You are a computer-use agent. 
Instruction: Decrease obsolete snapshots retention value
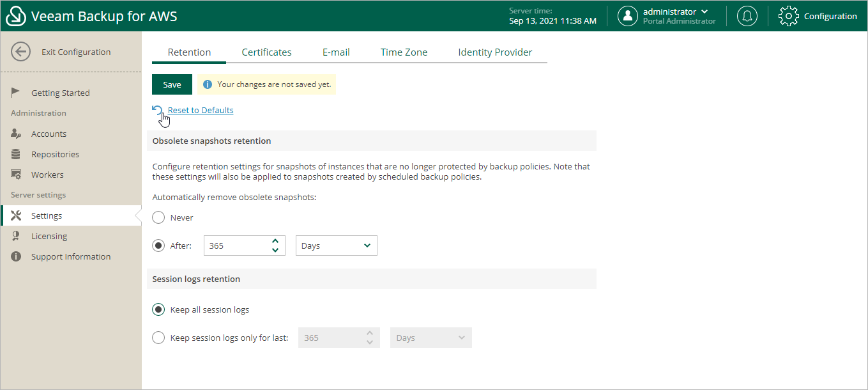coord(275,250)
